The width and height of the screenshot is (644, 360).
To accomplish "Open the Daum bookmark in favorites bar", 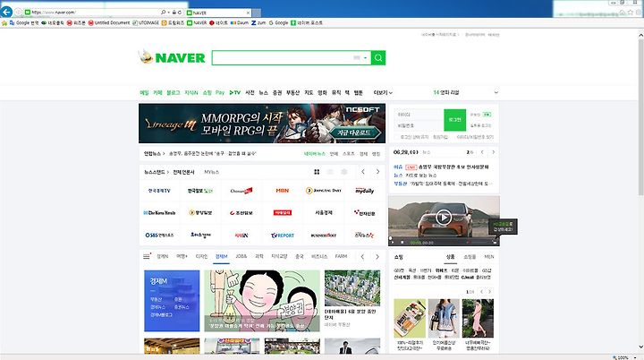I will (240, 23).
